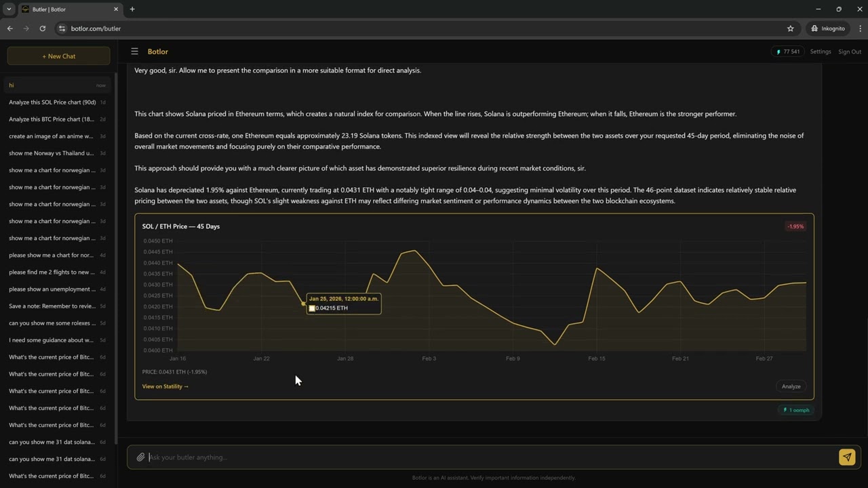The image size is (868, 488).
Task: Focus the Ask your butler input field
Action: point(493,457)
